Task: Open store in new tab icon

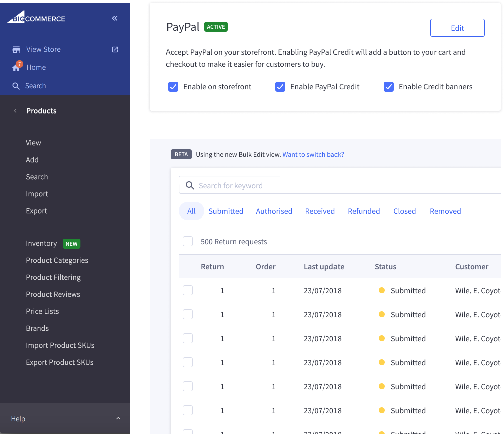Action: [115, 49]
